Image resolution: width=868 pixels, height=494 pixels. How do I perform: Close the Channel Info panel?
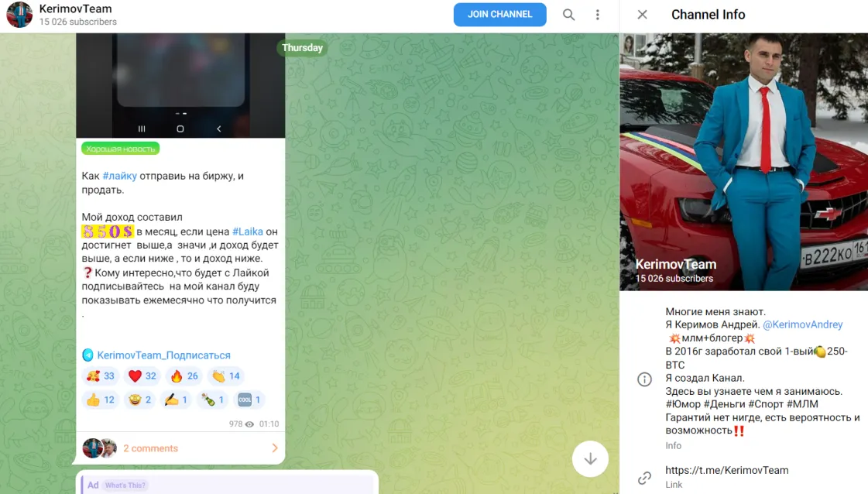point(642,15)
